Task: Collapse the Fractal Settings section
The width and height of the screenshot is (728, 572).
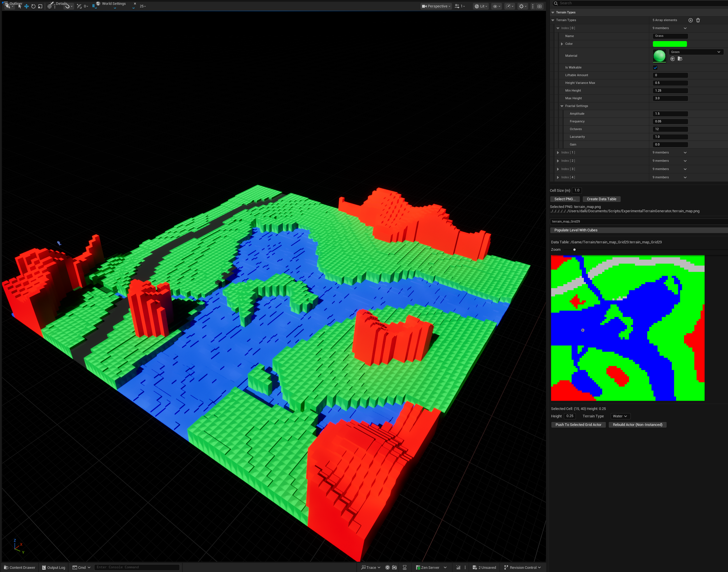Action: (x=562, y=106)
